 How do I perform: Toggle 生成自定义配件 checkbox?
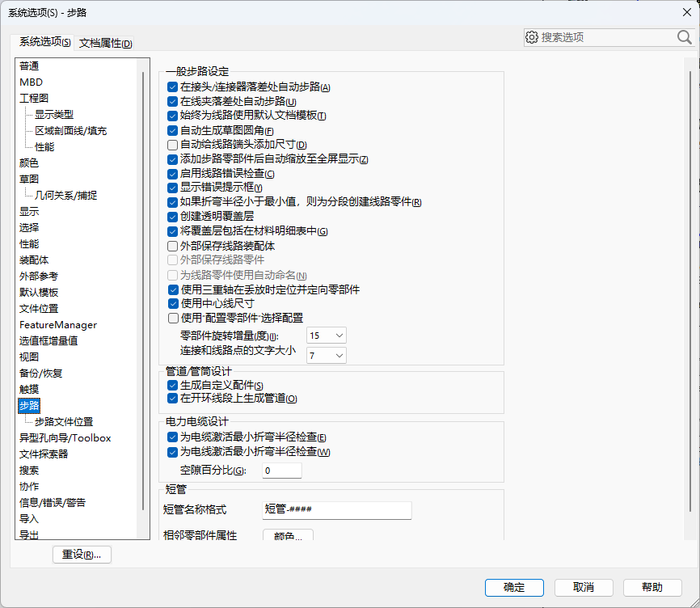coord(172,385)
